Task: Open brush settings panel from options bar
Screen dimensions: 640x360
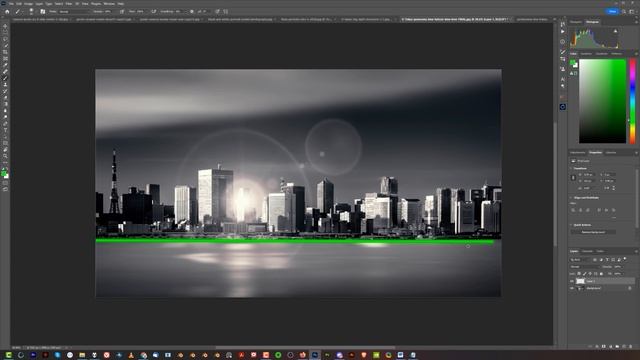Action: (x=43, y=11)
